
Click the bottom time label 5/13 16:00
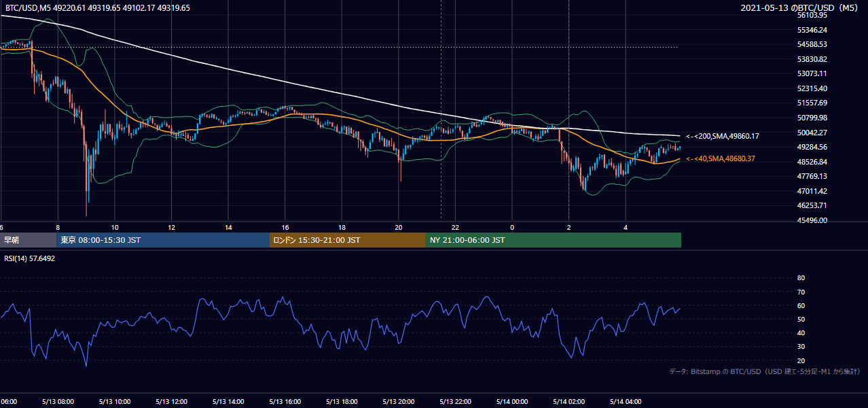pos(285,401)
